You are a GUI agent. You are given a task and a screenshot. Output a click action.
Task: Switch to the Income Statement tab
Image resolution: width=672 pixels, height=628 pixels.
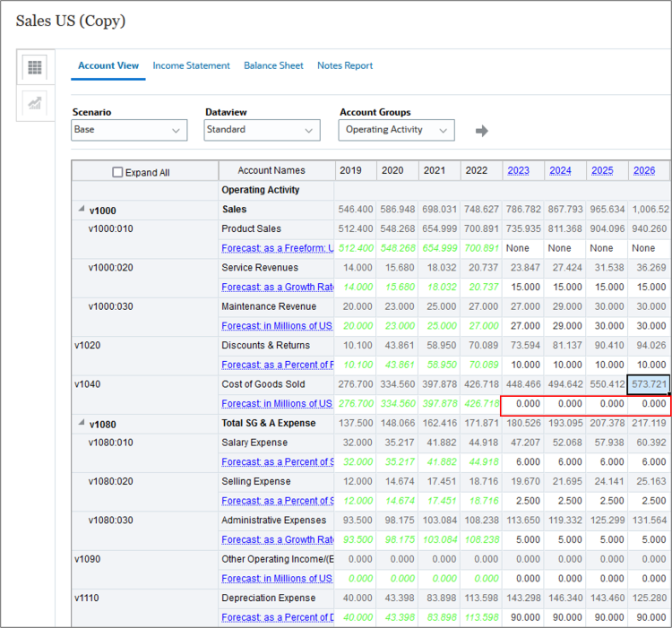(191, 65)
